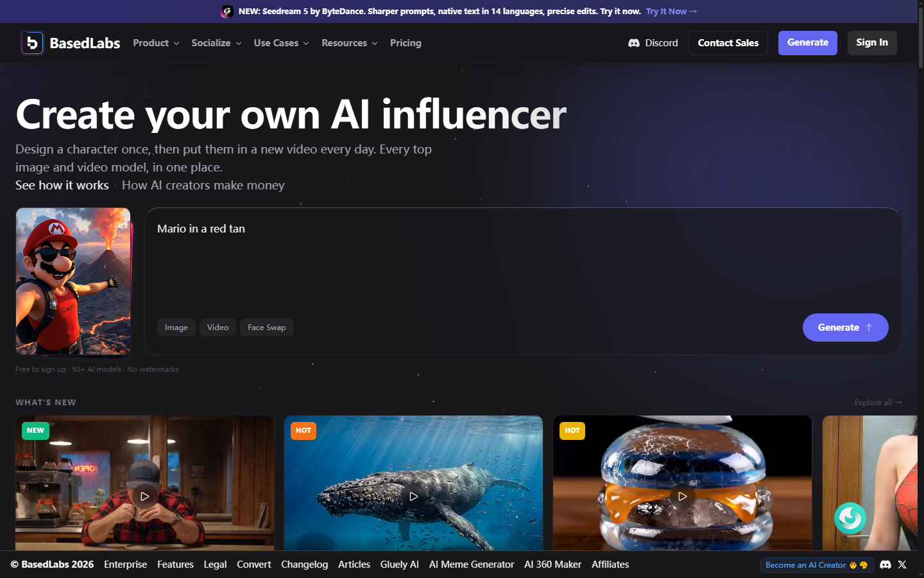Click the BasedLabs logo icon
This screenshot has width=924, height=578.
pos(32,43)
